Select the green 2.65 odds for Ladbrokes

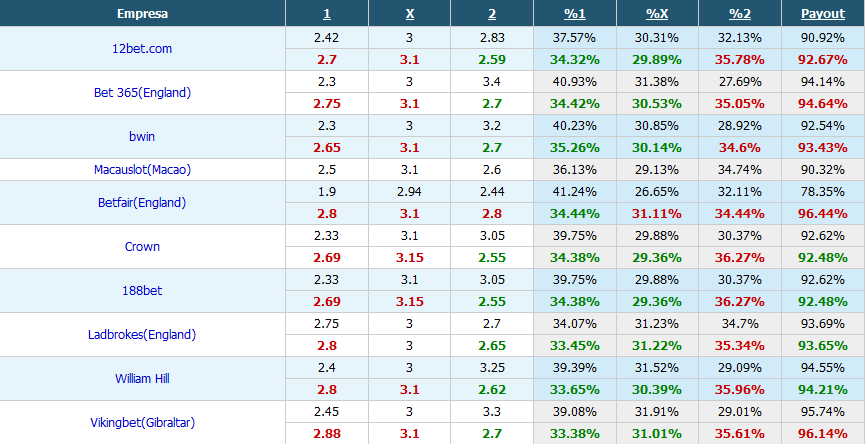coord(492,346)
